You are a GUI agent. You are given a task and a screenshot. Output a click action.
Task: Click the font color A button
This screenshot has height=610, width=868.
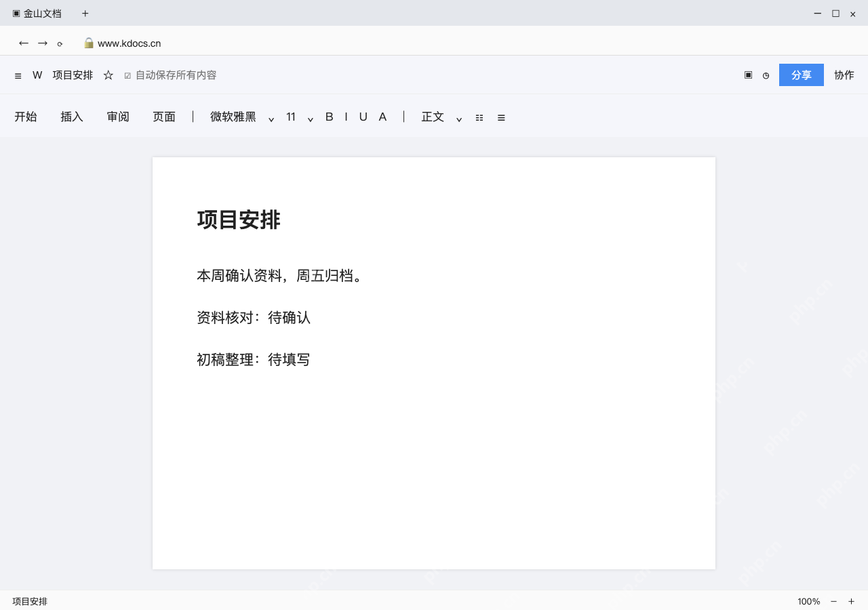coord(382,117)
